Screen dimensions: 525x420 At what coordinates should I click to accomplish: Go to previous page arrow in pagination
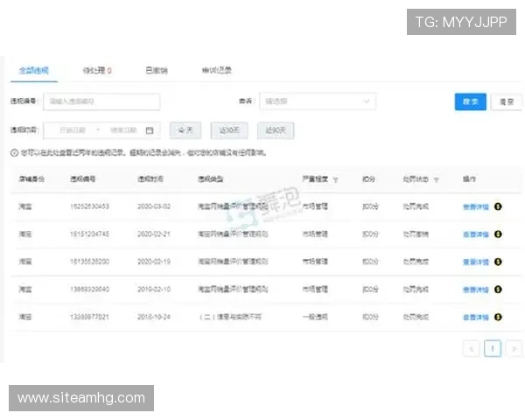pos(471,348)
